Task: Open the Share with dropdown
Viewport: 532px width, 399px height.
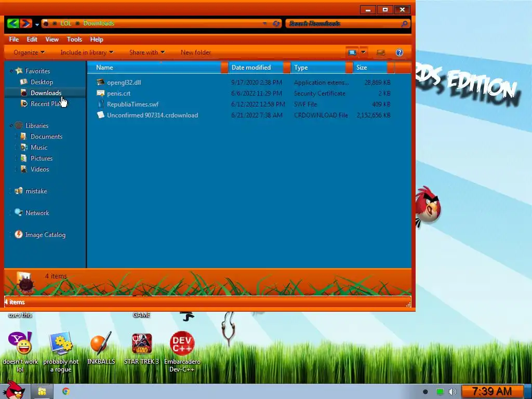Action: (x=147, y=52)
